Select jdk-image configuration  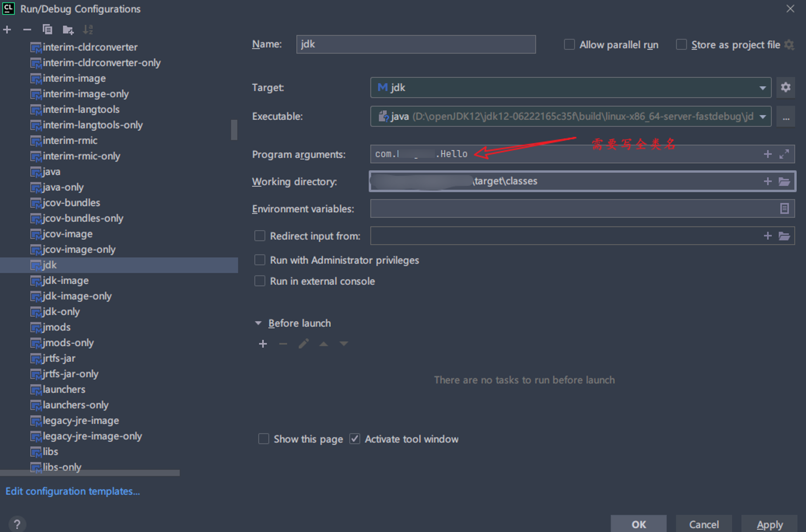65,281
